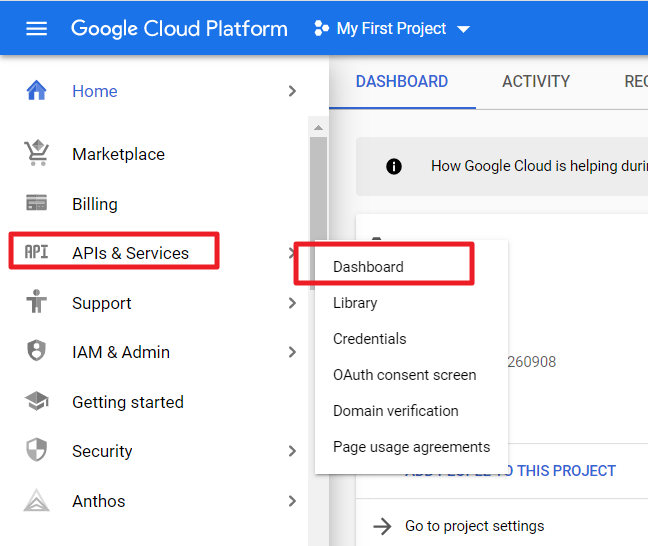Switch to the ACTIVITY tab

(x=536, y=82)
